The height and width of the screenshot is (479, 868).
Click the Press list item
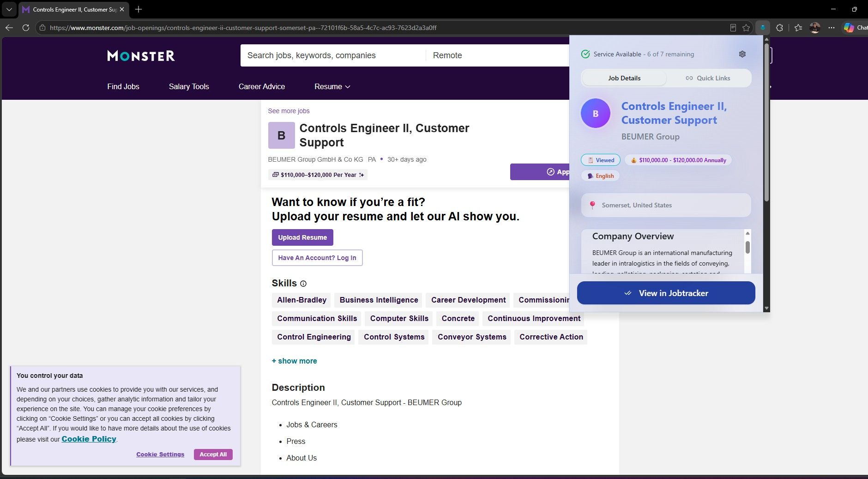tap(295, 441)
